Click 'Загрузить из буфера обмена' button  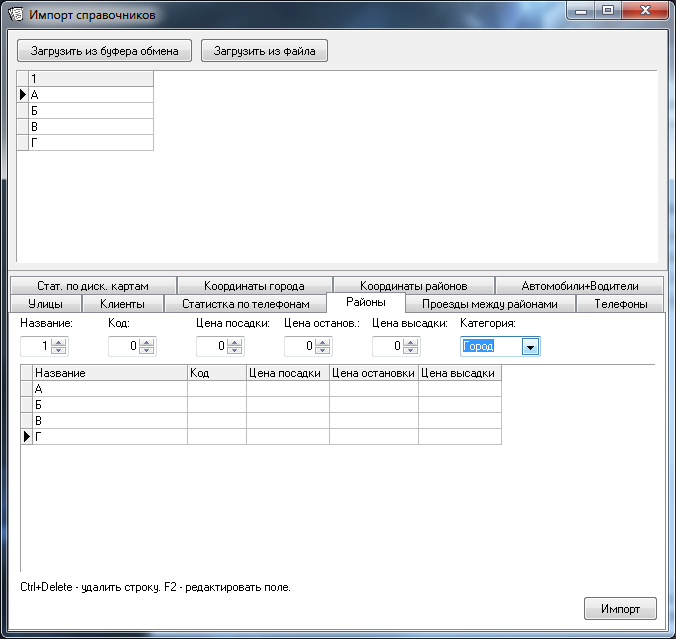click(x=104, y=51)
